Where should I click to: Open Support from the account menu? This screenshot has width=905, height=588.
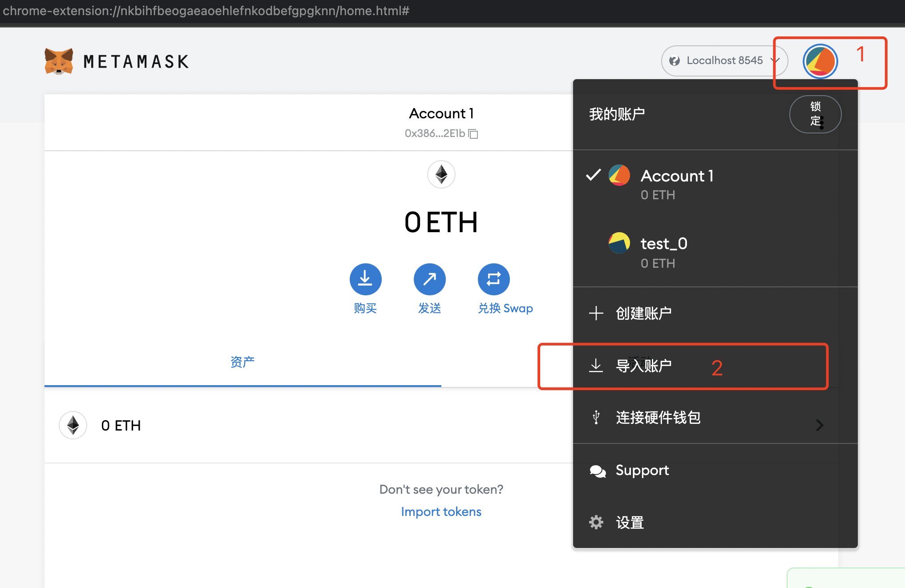click(x=715, y=471)
